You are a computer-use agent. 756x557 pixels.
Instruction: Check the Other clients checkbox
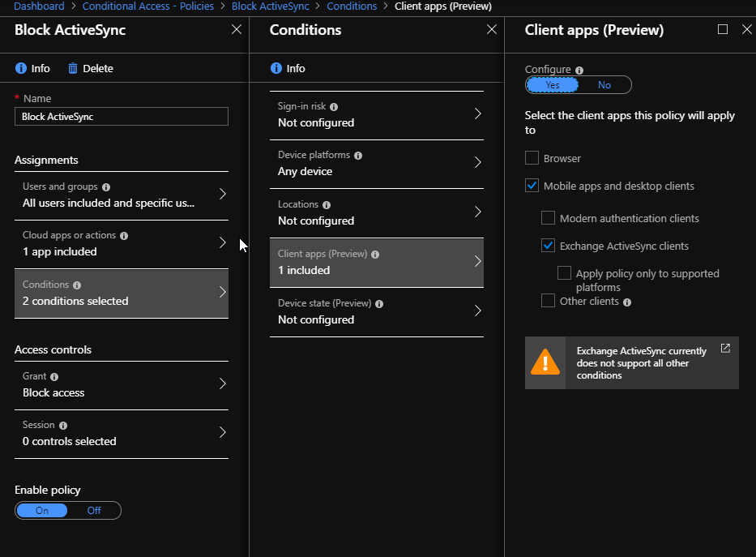pyautogui.click(x=549, y=301)
